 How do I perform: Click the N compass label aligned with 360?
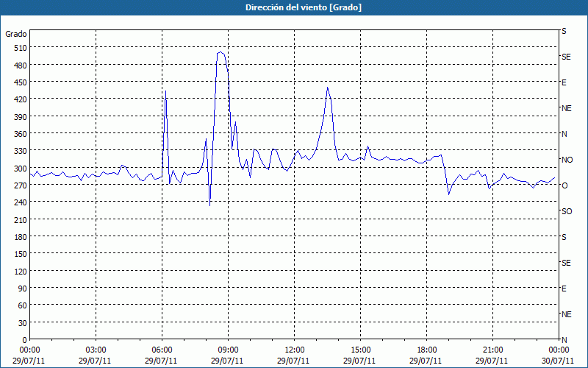point(564,134)
